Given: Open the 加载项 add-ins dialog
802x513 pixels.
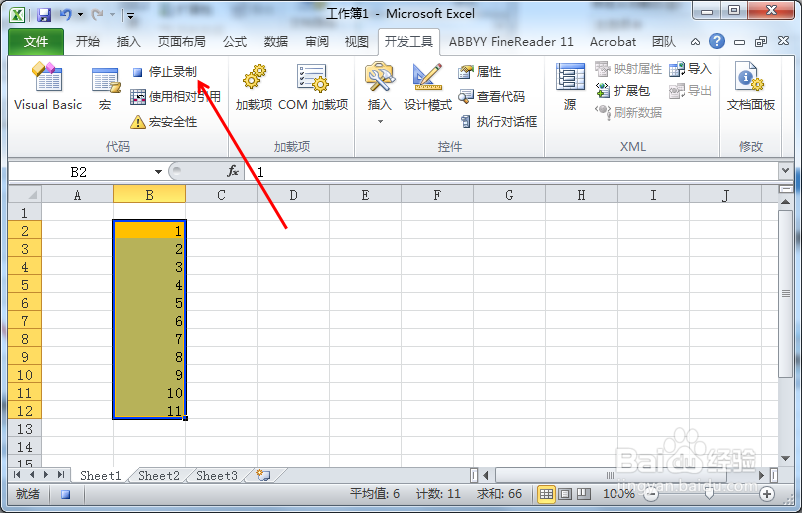Looking at the screenshot, I should point(254,86).
